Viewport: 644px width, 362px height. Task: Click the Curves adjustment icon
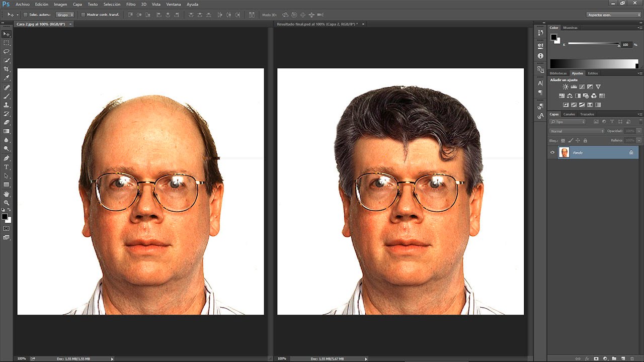pyautogui.click(x=582, y=87)
